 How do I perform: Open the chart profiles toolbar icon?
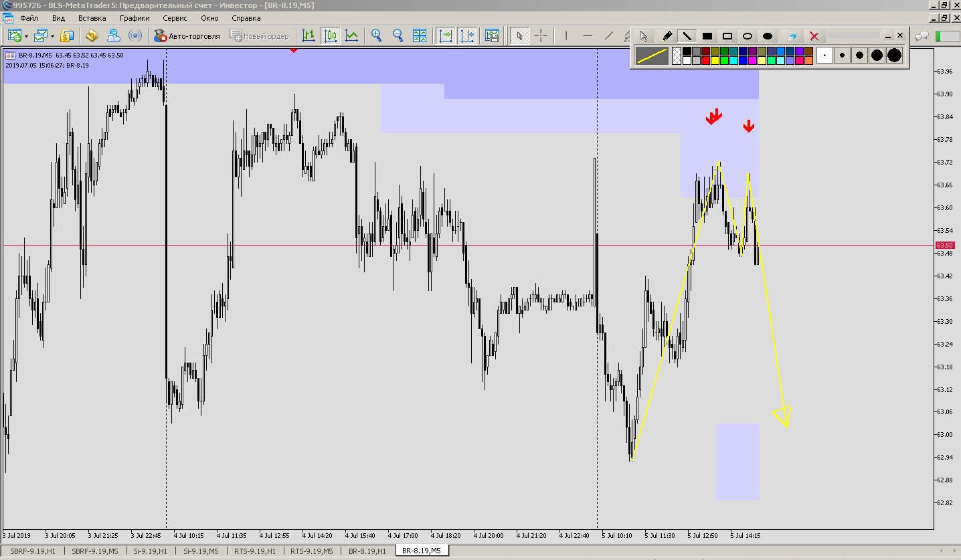click(41, 35)
